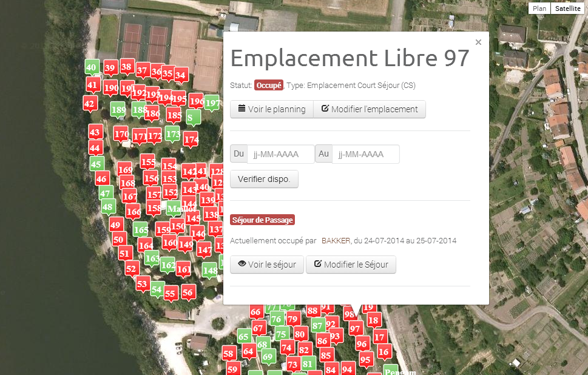Image resolution: width=588 pixels, height=375 pixels.
Task: Click red pitch marker 97 below the popup
Action: coord(355,328)
